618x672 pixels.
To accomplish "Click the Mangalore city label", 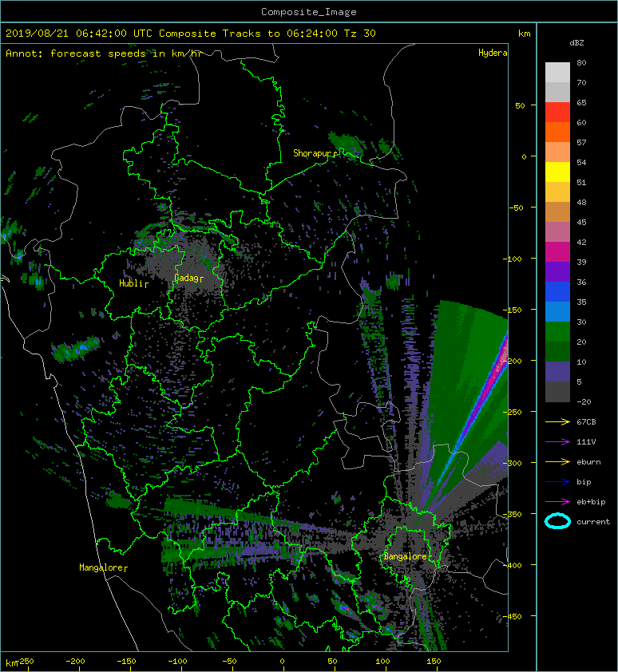I will (102, 567).
